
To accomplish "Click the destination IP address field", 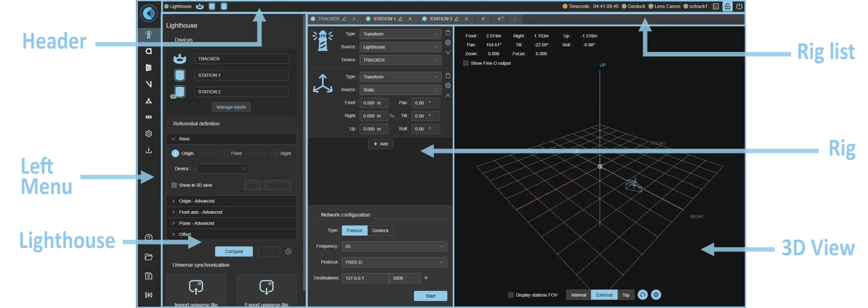I will coord(365,278).
